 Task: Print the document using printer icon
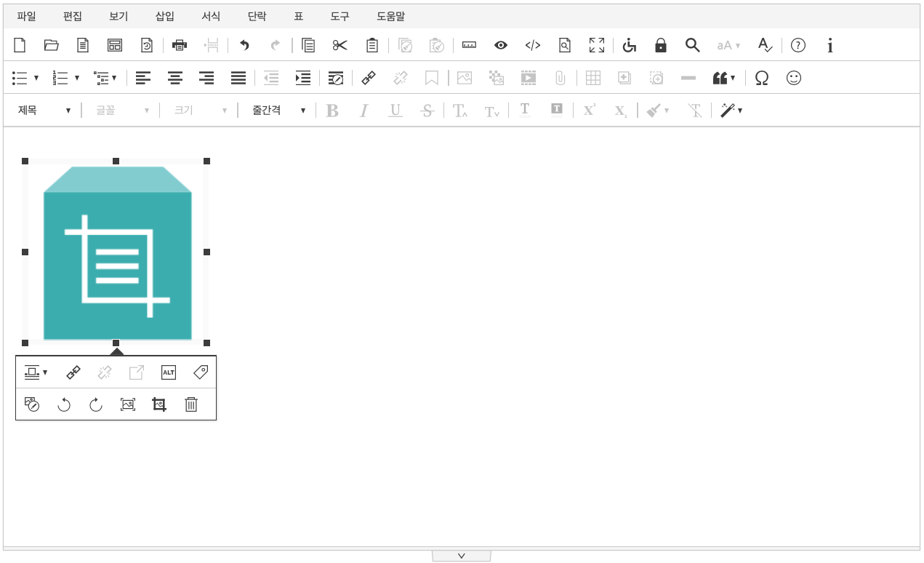click(x=180, y=45)
